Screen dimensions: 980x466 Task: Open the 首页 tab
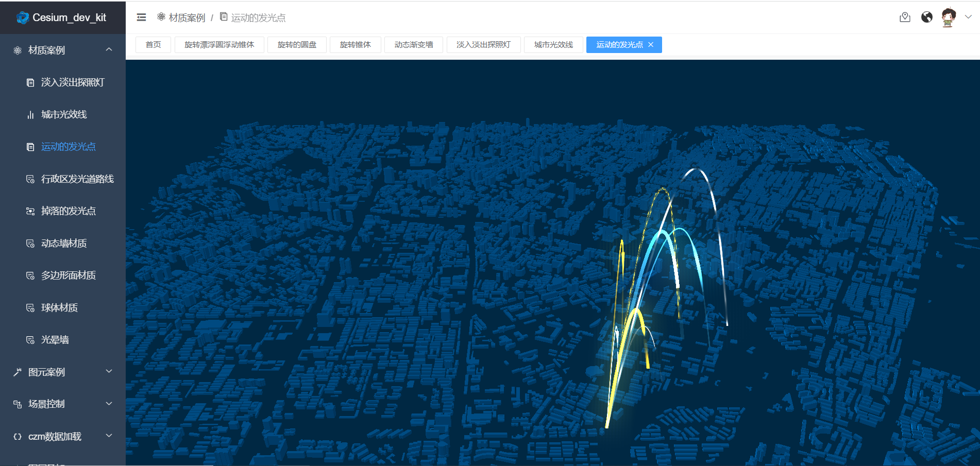click(x=153, y=45)
